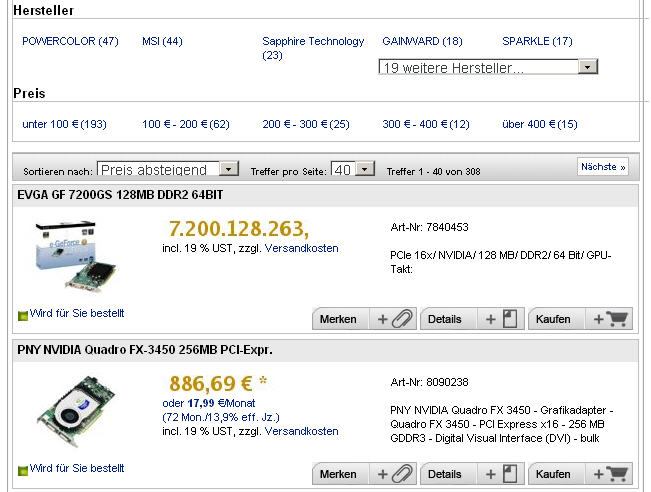Click 'Wird für Sie bestellt' under PNY product
The image size is (651, 492).
(x=77, y=468)
